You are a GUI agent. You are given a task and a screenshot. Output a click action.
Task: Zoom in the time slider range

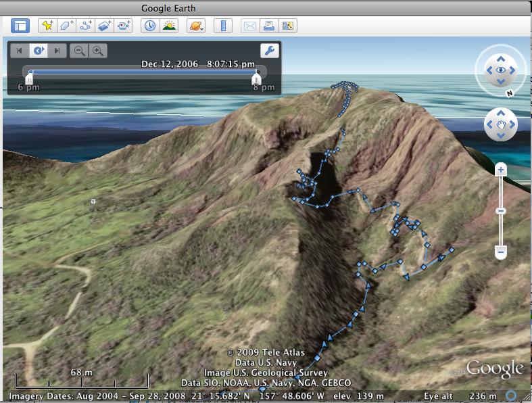pos(98,51)
